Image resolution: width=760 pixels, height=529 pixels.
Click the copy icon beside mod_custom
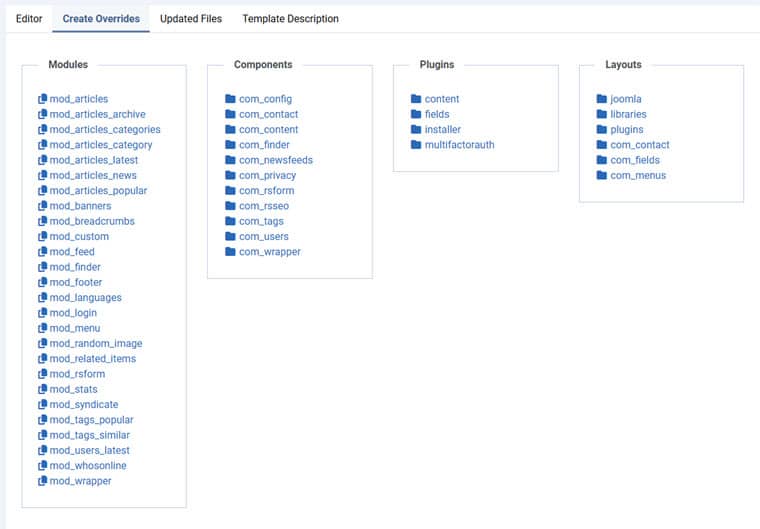43,236
